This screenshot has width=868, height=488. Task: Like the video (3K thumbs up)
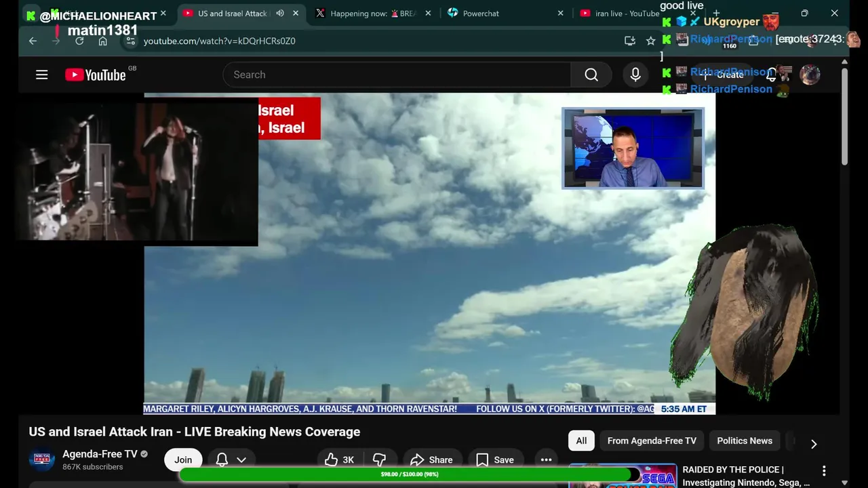point(339,460)
